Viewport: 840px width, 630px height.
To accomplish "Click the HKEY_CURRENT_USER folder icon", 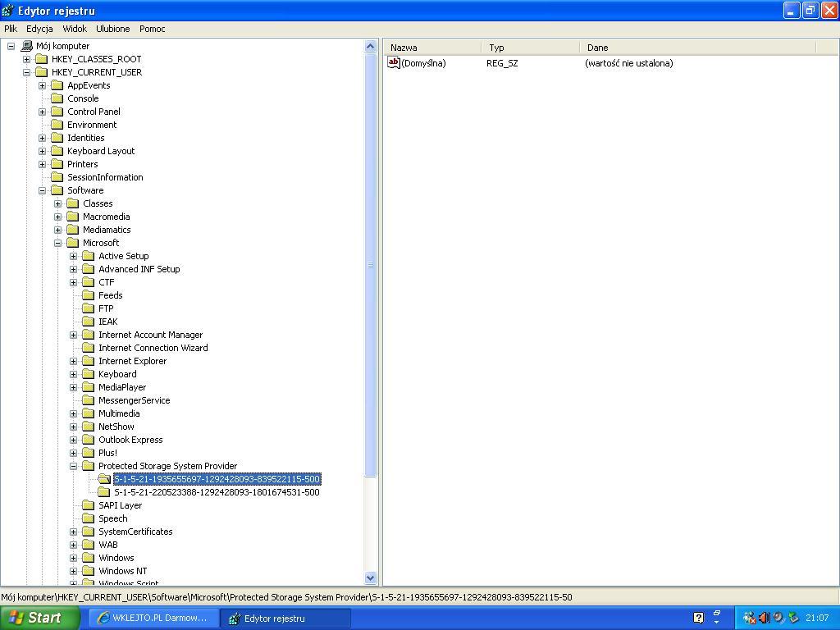I will pyautogui.click(x=41, y=72).
